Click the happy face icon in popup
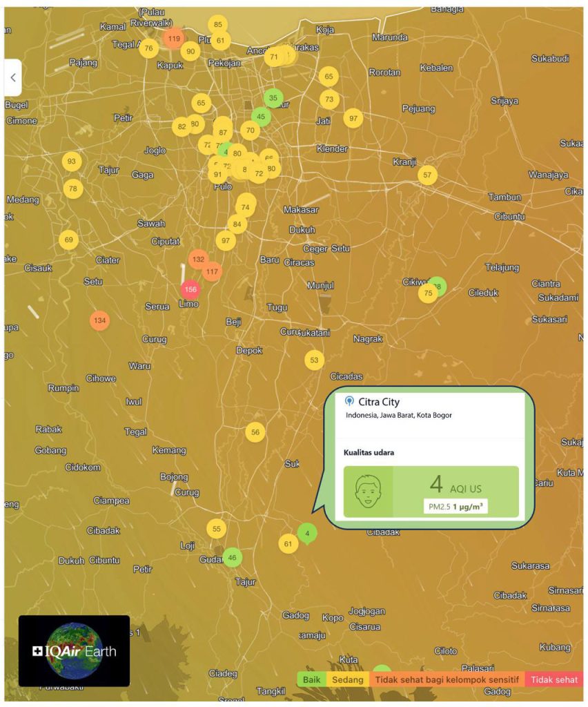Viewport: 588px width, 707px height. (x=369, y=491)
